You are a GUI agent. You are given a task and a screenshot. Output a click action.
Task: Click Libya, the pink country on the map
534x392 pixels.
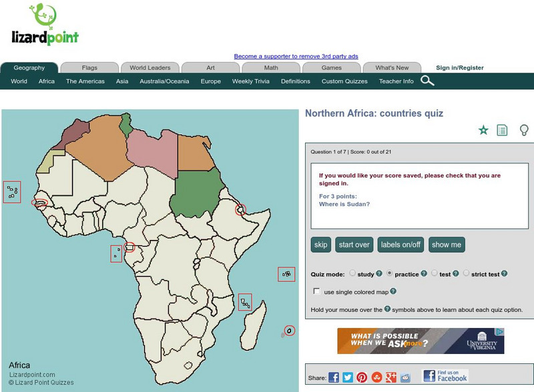click(154, 150)
